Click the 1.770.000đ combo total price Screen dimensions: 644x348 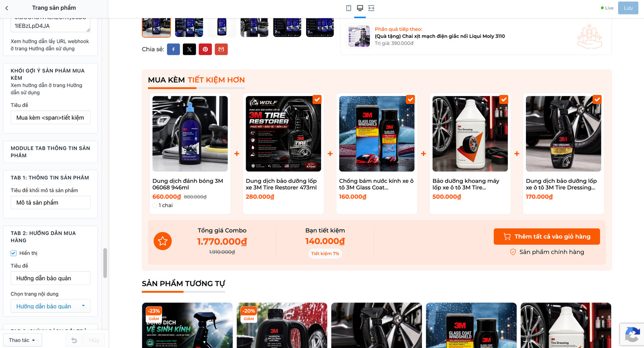(x=222, y=242)
